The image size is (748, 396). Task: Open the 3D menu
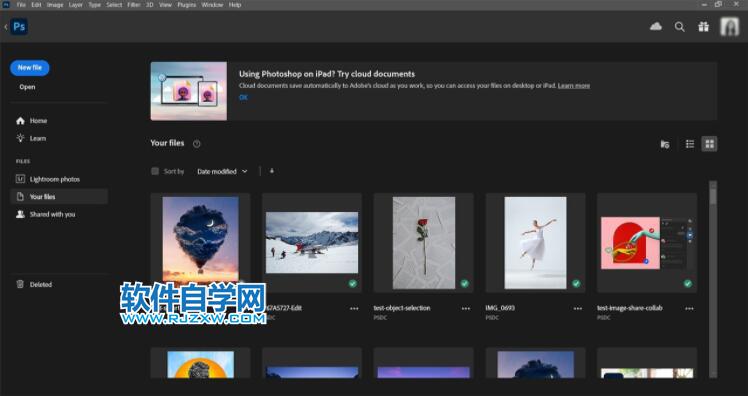click(150, 5)
